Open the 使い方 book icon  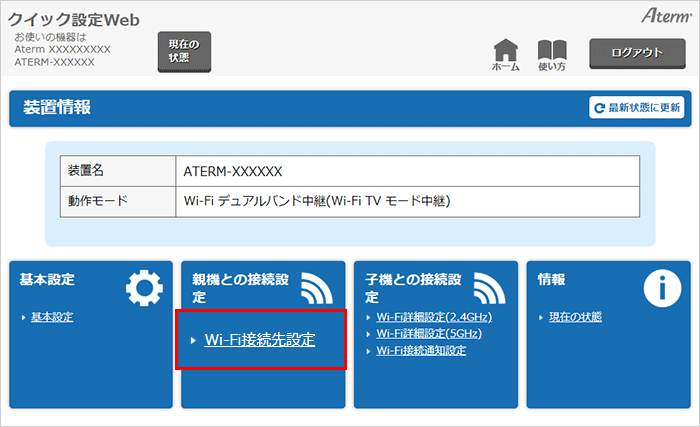point(552,52)
